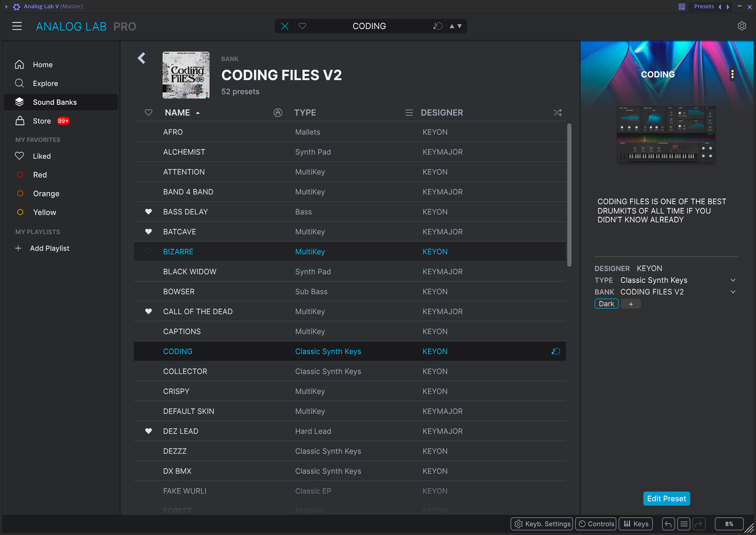Screen dimensions: 756x535
Task: Toggle the Keys keyboard panel
Action: [636, 524]
